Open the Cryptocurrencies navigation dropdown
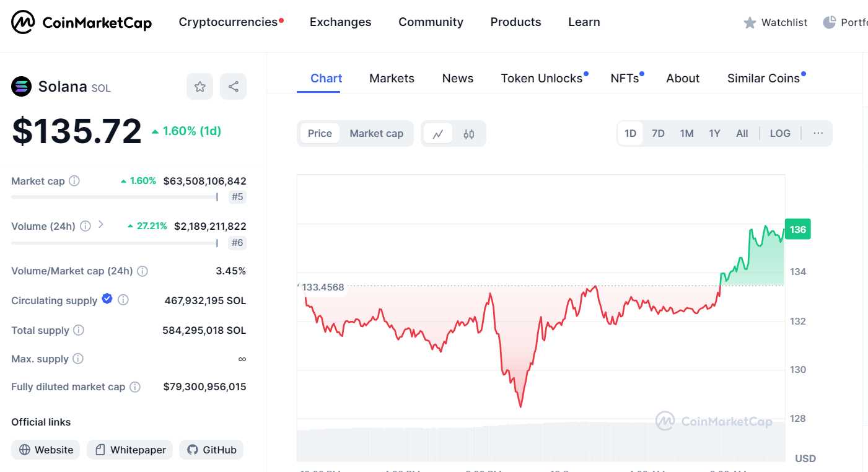This screenshot has height=472, width=868. click(228, 22)
